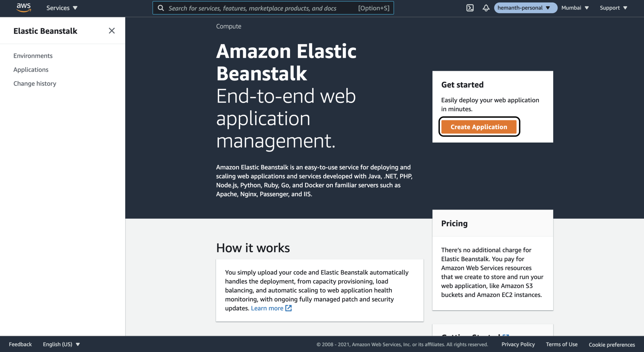Open Cookie preferences in footer
Image resolution: width=644 pixels, height=352 pixels.
pyautogui.click(x=612, y=344)
